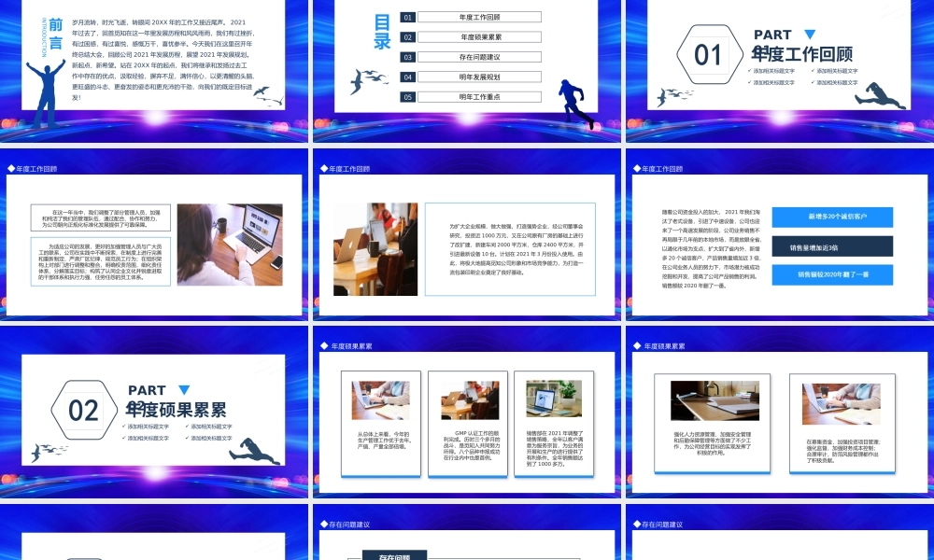This screenshot has height=560, width=934.
Task: Click the 年度工作回顾 entry in the contents list
Action: tap(479, 17)
